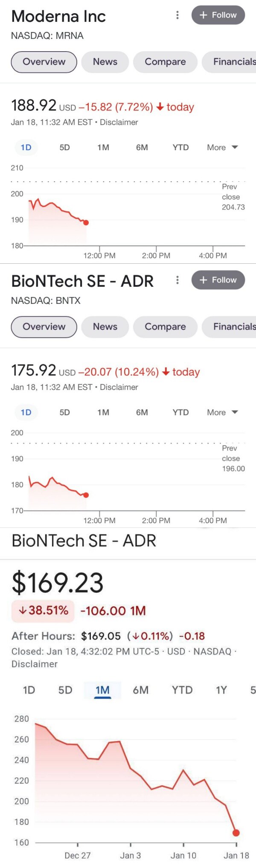This screenshot has height=868, width=256.
Task: Switch bottom BioNTech chart to 1D
Action: 29,690
